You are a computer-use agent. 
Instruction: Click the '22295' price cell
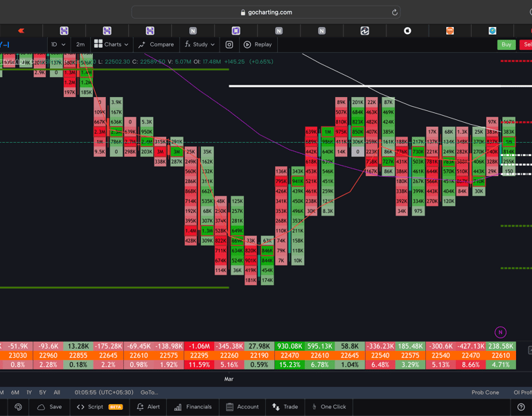coord(199,356)
